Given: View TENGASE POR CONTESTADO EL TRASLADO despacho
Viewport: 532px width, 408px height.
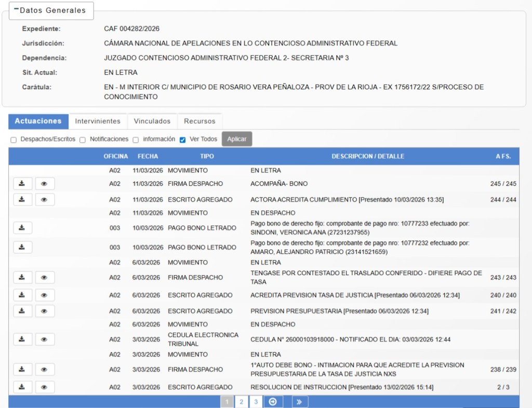Looking at the screenshot, I should tap(45, 278).
